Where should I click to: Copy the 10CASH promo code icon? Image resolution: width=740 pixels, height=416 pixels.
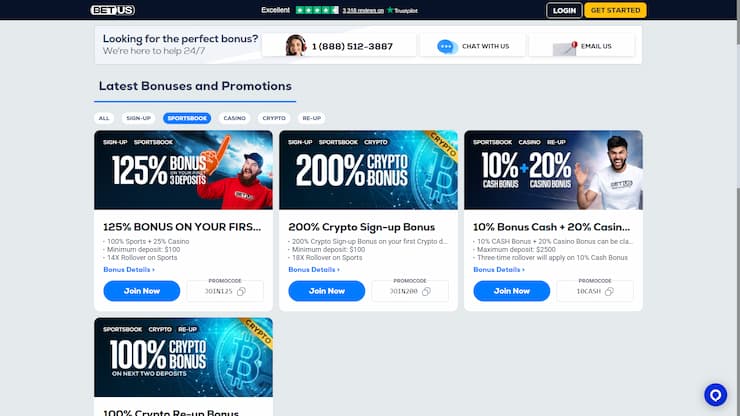click(609, 292)
